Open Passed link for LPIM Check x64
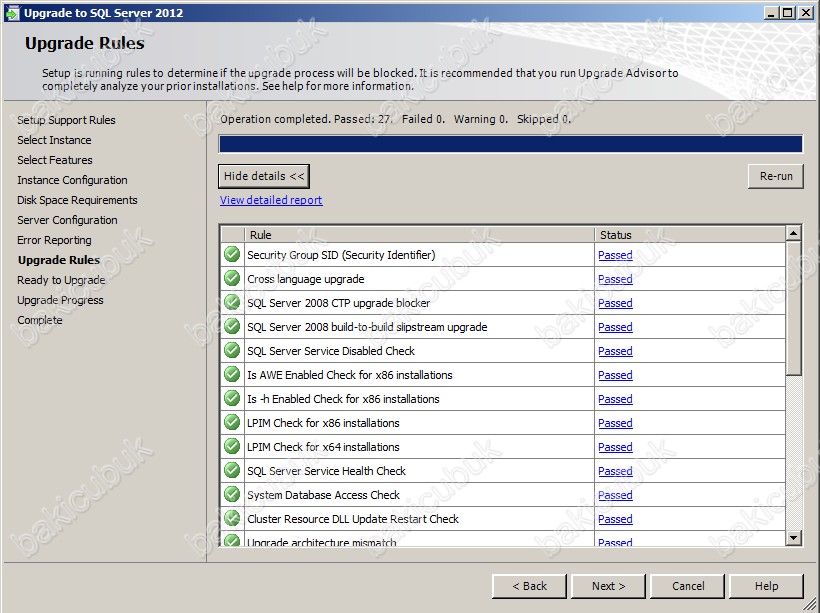The image size is (820, 613). click(x=615, y=447)
